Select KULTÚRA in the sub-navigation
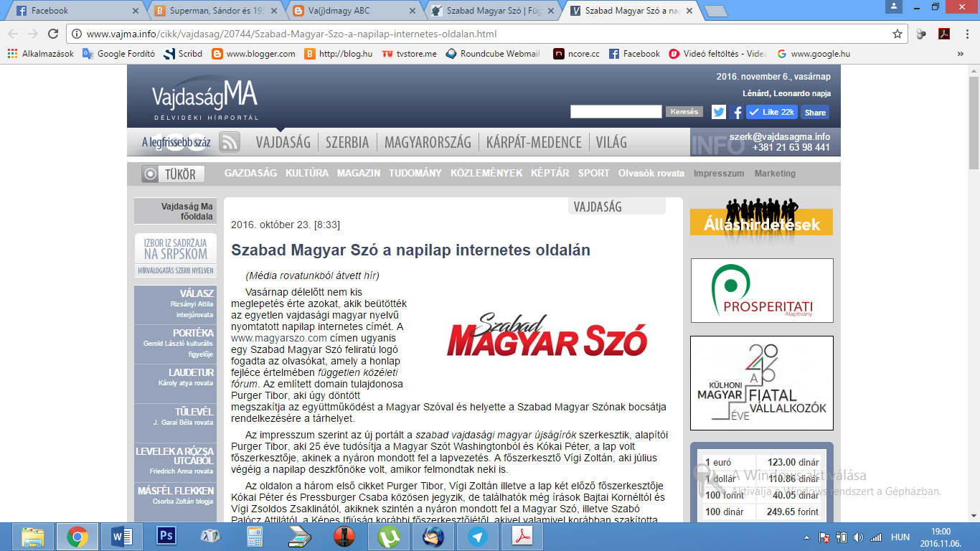Viewport: 980px width, 551px height. click(307, 173)
